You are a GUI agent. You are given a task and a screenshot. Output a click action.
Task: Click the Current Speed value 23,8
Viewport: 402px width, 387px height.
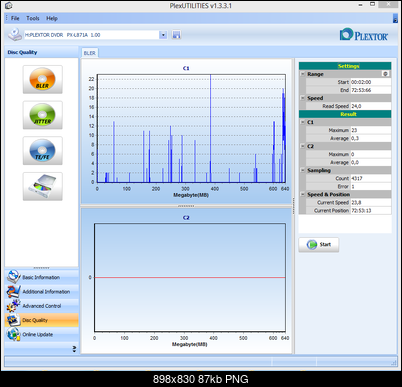pos(370,202)
